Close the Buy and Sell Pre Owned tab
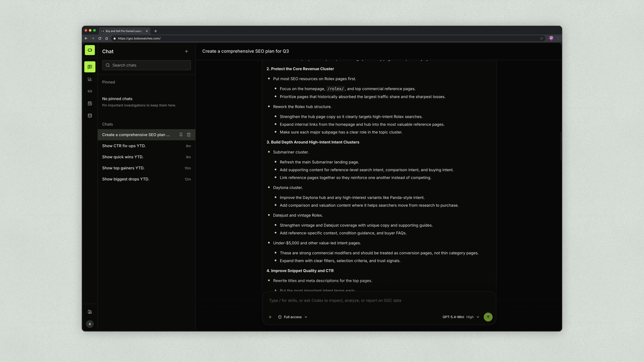The image size is (644, 362). [147, 31]
